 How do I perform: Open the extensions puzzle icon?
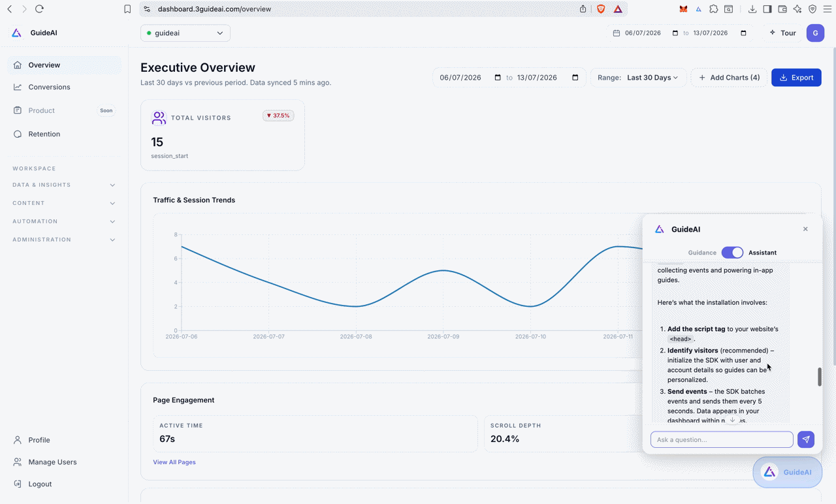pyautogui.click(x=713, y=9)
